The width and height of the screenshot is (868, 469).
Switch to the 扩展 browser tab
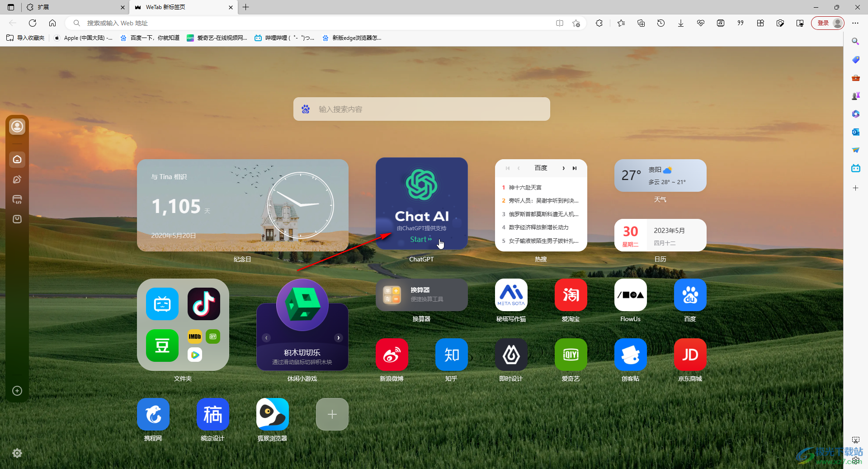coord(75,7)
